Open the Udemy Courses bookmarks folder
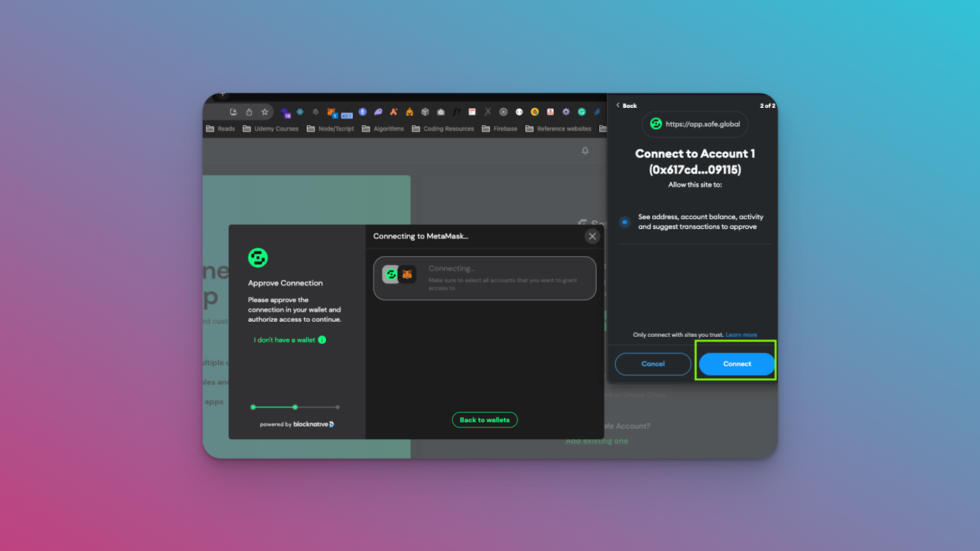 click(x=270, y=129)
